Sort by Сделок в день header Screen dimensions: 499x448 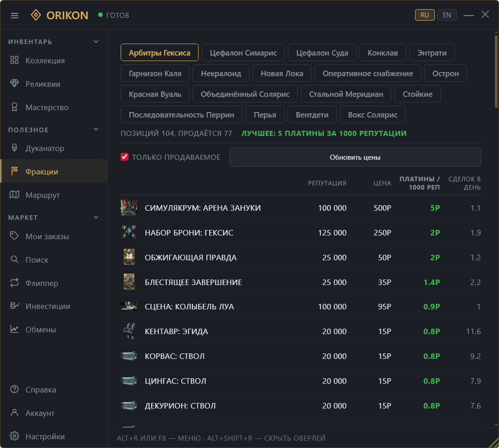pyautogui.click(x=464, y=183)
